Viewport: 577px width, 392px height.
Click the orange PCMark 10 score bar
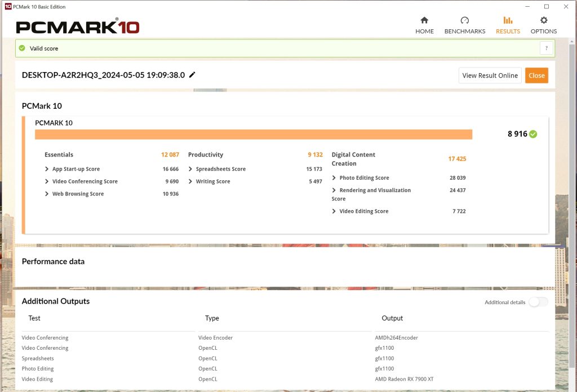click(x=254, y=135)
